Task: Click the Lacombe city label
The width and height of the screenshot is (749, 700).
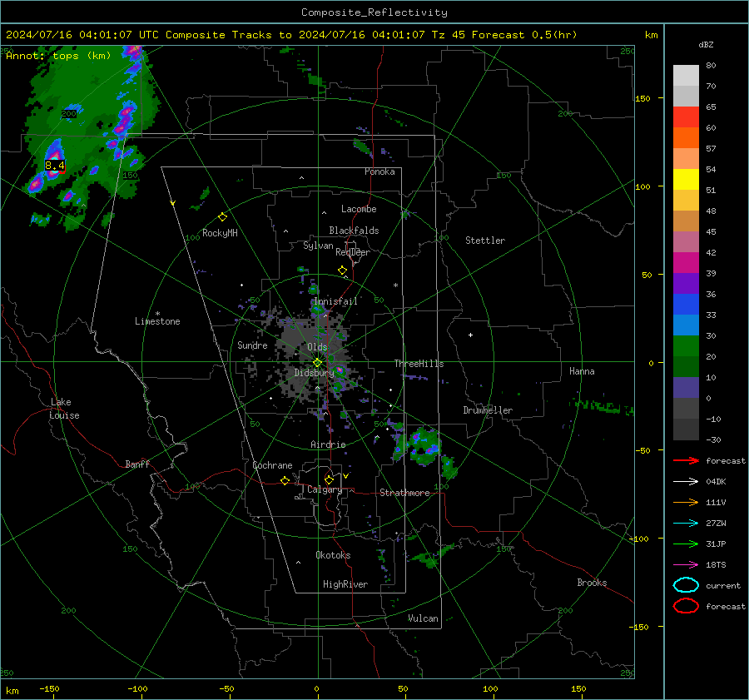Action: coord(359,209)
